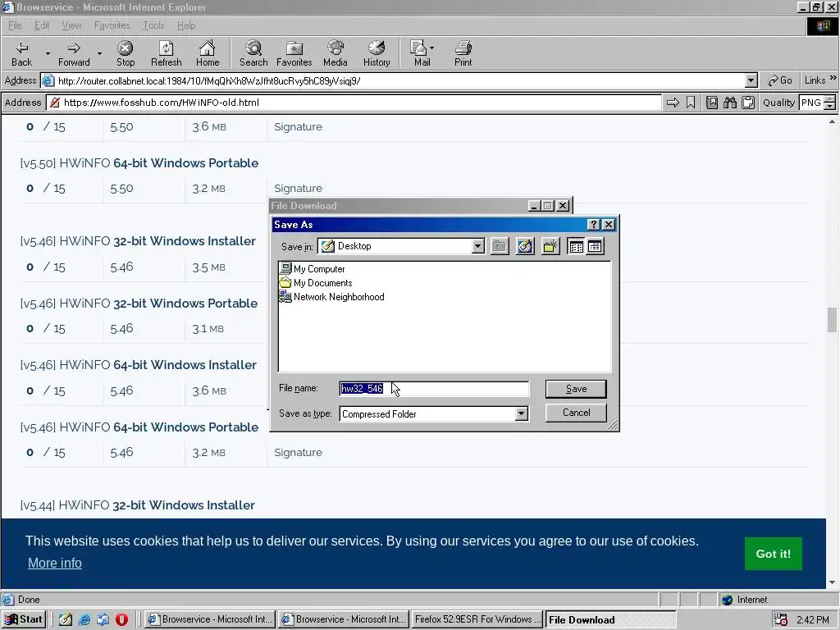This screenshot has width=840, height=630.
Task: Open the Mail button dropdown arrow
Action: click(431, 48)
